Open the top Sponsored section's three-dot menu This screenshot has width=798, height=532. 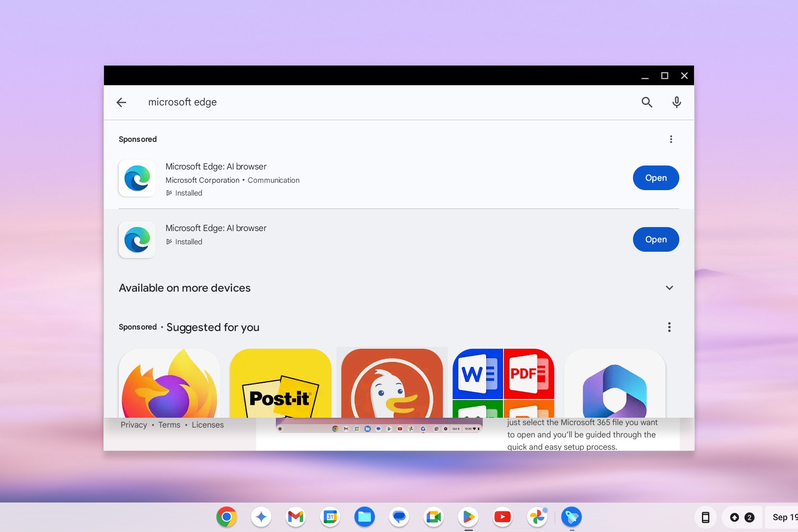tap(671, 139)
